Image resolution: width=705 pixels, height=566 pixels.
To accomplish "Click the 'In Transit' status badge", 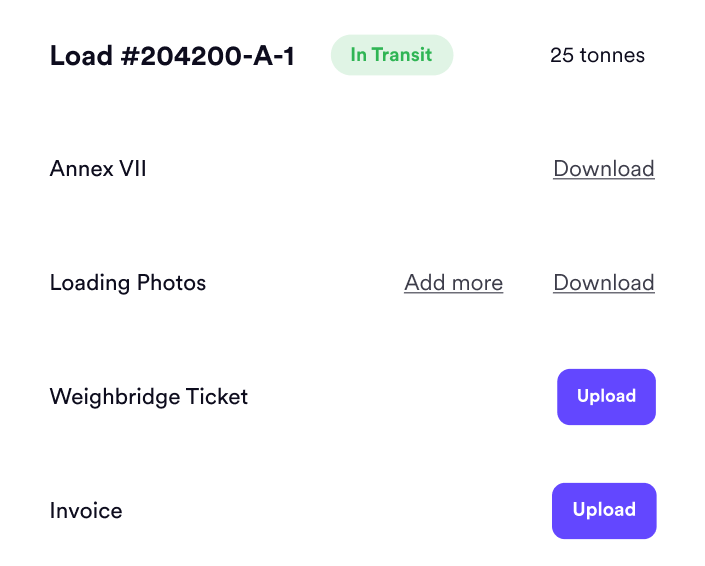I will [x=392, y=55].
